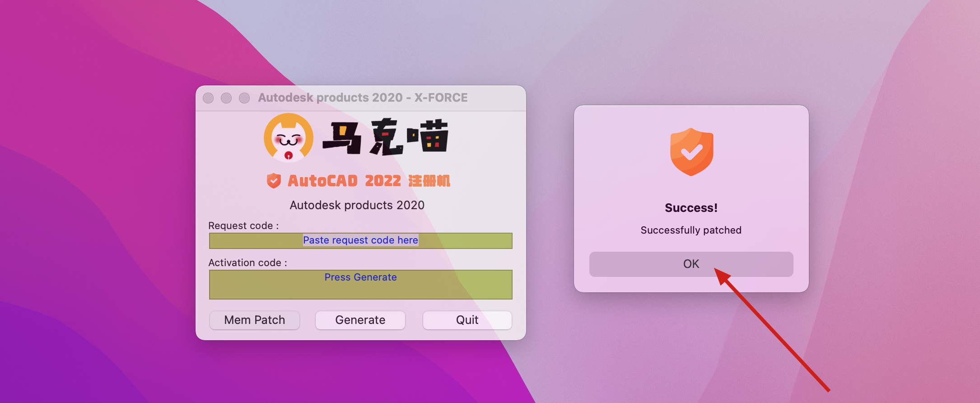Viewport: 980px width, 403px height.
Task: Click the Successfully patched message
Action: [x=691, y=230]
